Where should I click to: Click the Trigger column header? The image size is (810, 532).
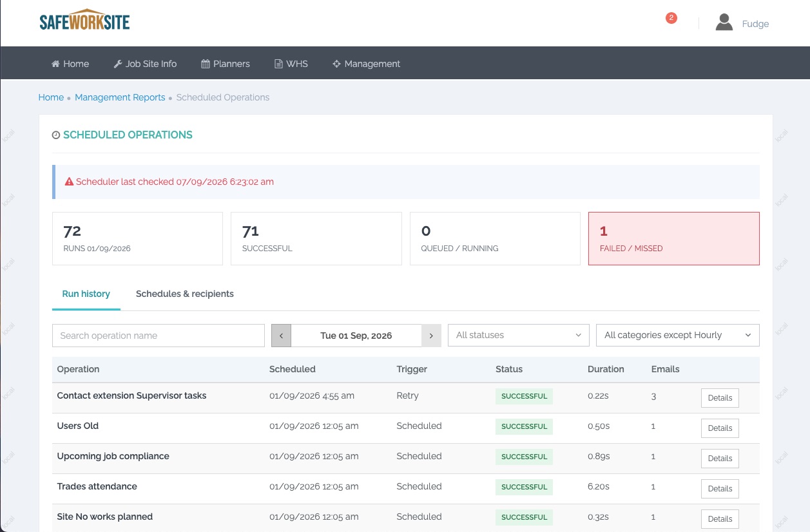(x=412, y=369)
